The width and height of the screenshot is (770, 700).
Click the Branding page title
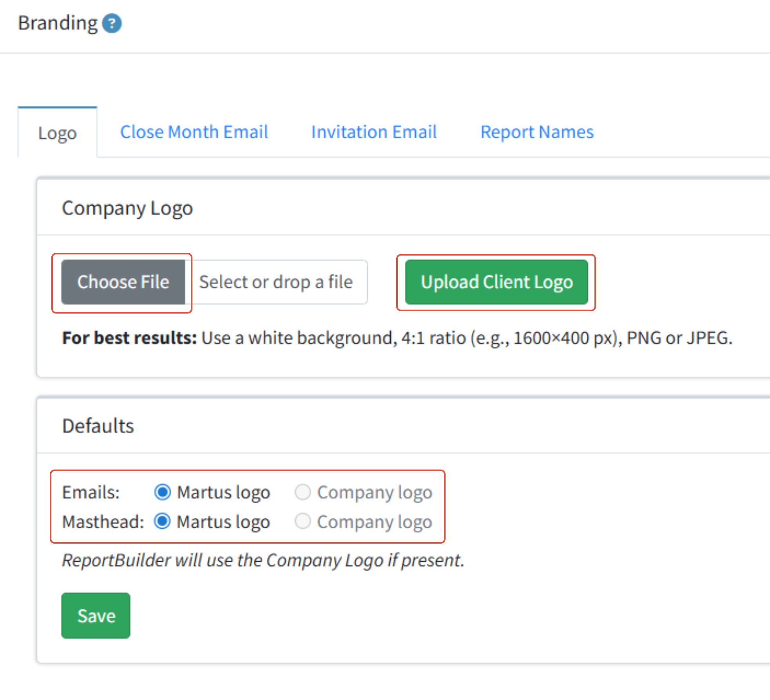58,23
